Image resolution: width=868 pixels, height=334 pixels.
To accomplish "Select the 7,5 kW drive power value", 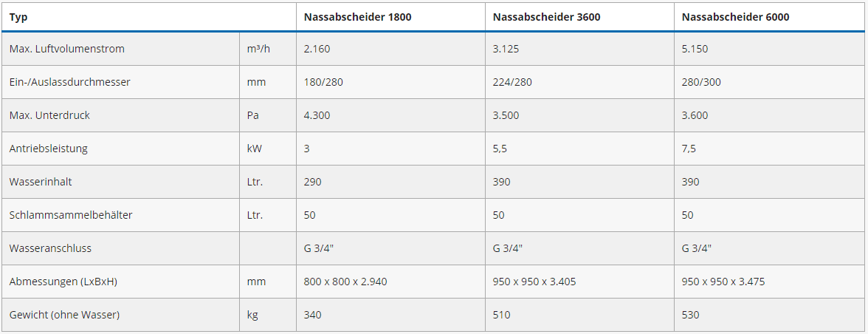I will coord(689,149).
